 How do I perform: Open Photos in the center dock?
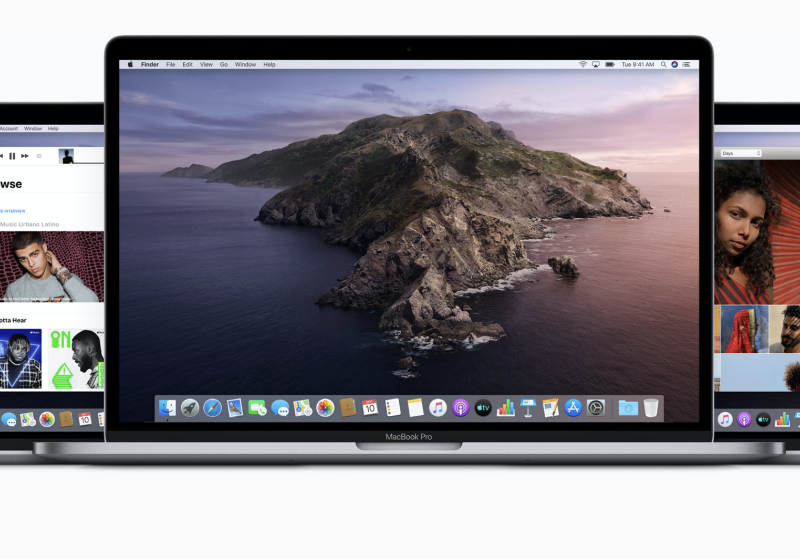[325, 408]
